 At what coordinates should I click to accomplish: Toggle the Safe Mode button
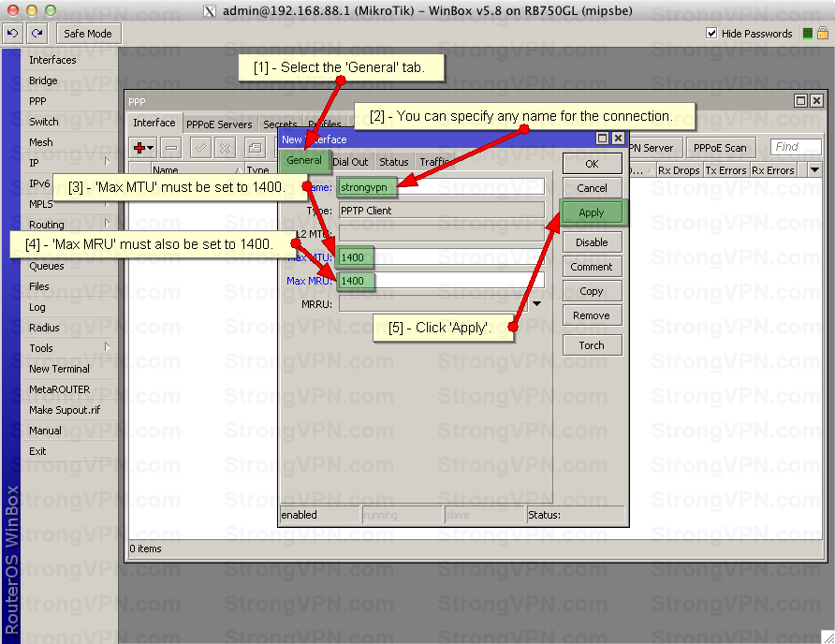point(88,34)
